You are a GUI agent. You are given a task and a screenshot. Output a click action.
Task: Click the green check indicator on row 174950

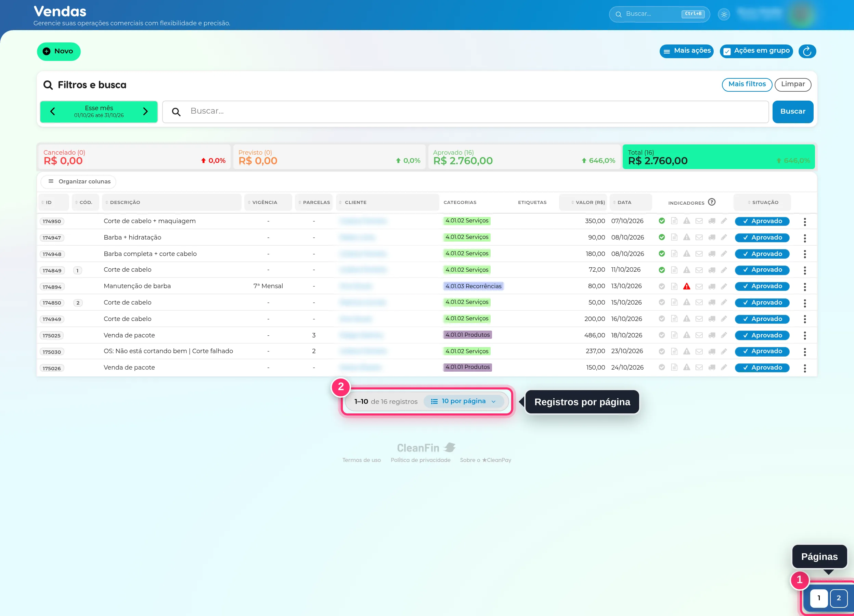(x=662, y=221)
